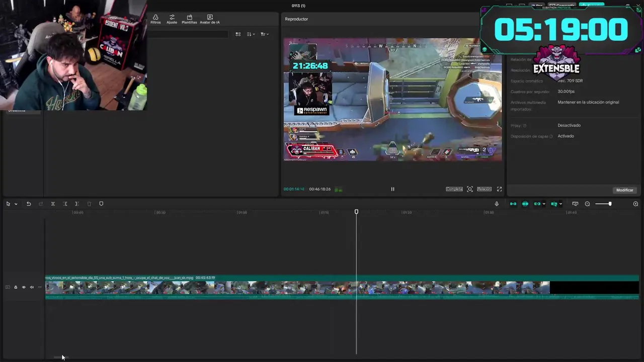
Task: Open the Avatar de IA tab
Action: coord(210,19)
